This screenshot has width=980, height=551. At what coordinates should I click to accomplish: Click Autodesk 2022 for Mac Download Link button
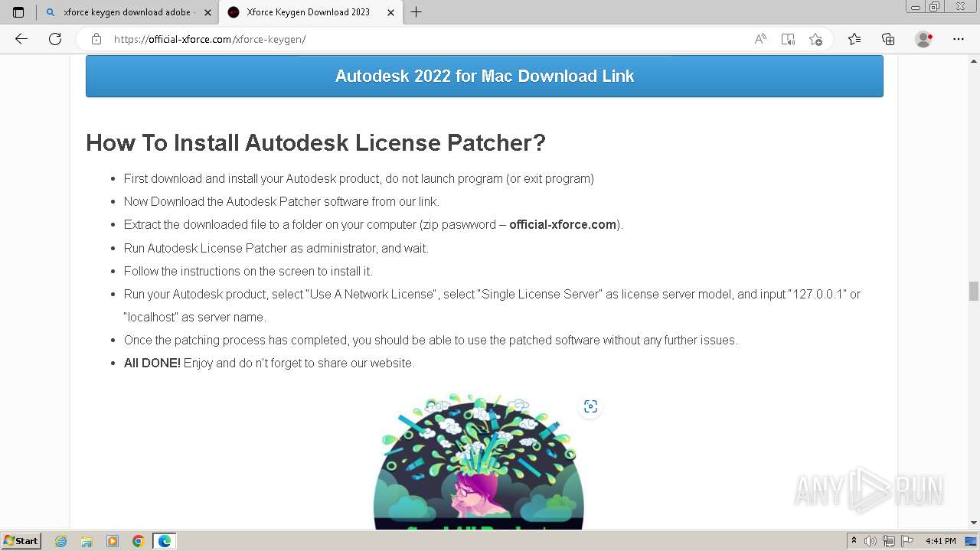[485, 76]
